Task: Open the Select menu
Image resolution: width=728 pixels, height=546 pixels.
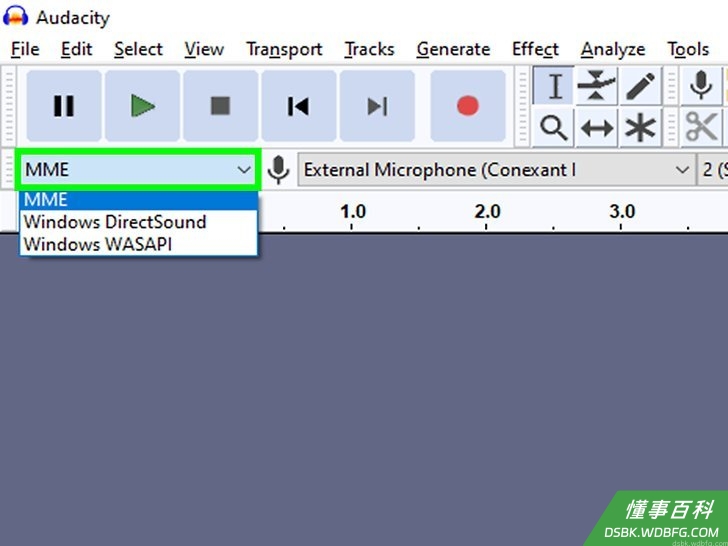Action: pyautogui.click(x=138, y=49)
